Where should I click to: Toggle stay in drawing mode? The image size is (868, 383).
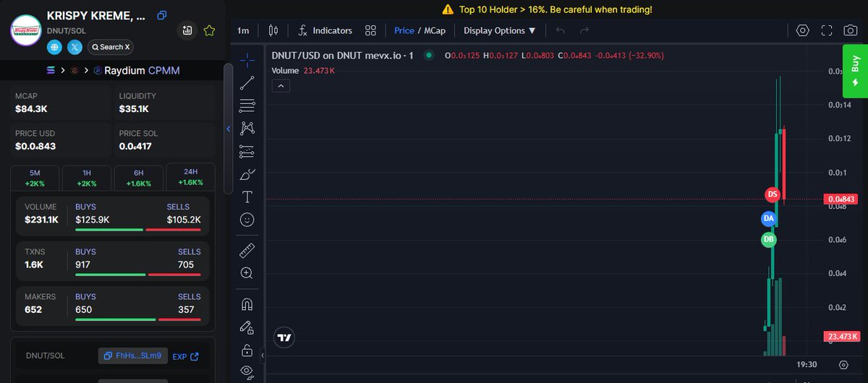coord(247,327)
